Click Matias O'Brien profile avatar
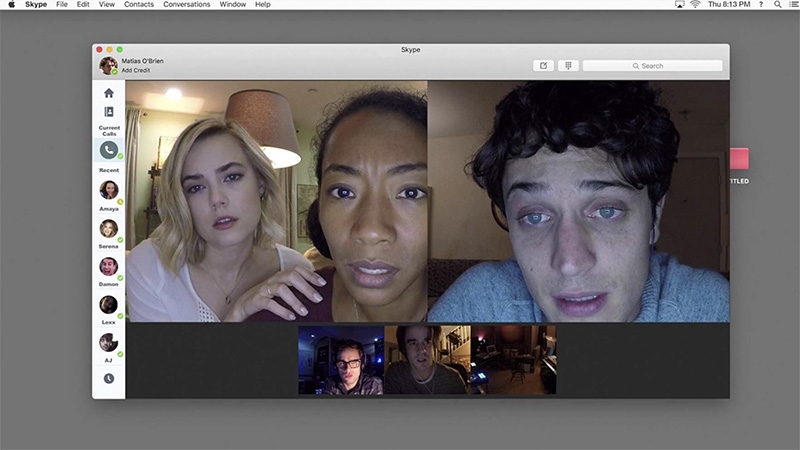This screenshot has height=450, width=800. pos(108,65)
